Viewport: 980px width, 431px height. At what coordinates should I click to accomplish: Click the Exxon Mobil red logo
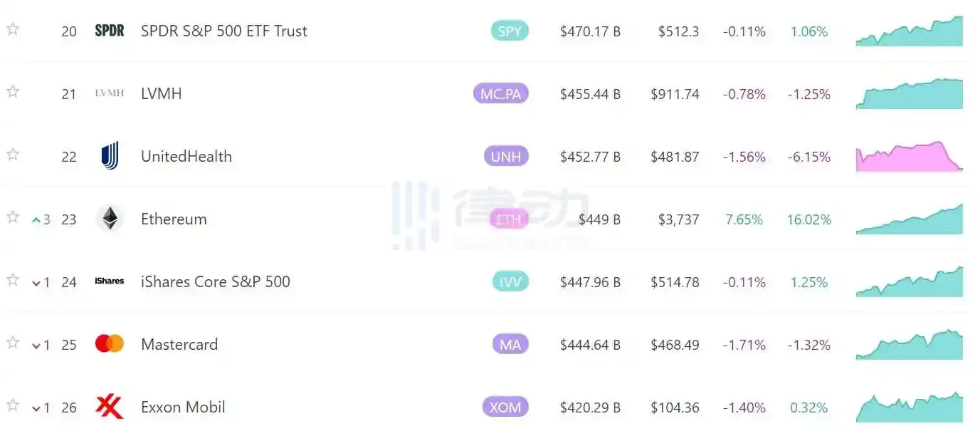point(110,407)
